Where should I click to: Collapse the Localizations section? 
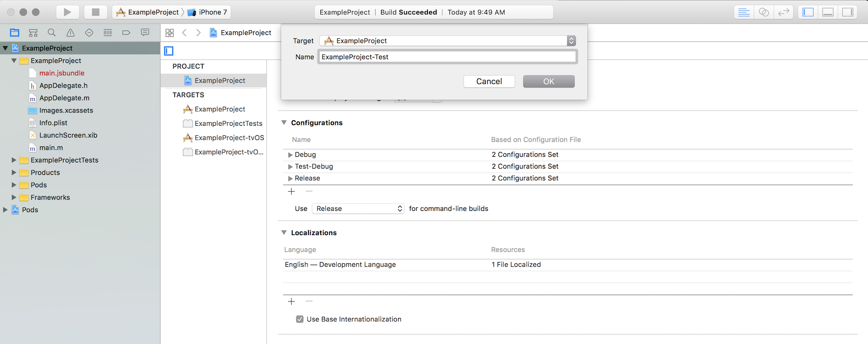284,232
